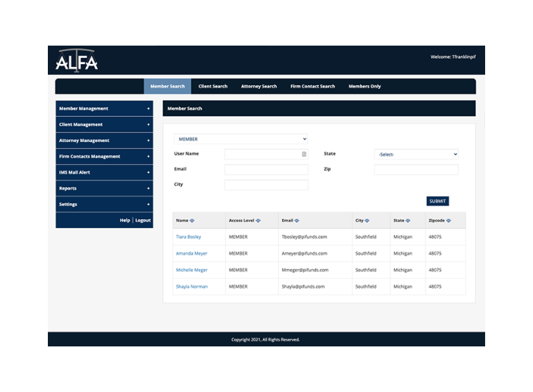This screenshot has width=533, height=392.
Task: Select the Member Management menu label
Action: pos(84,109)
